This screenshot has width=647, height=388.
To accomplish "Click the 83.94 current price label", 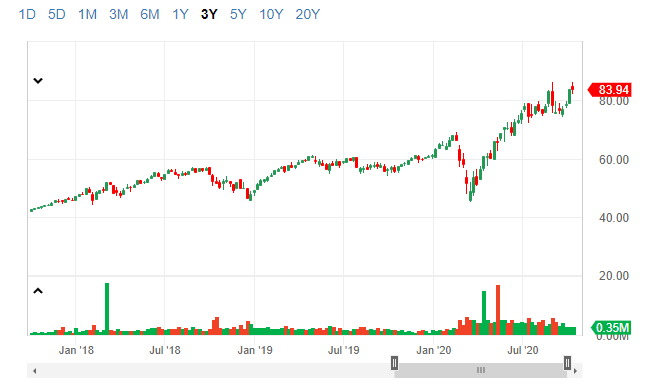I will coord(610,90).
